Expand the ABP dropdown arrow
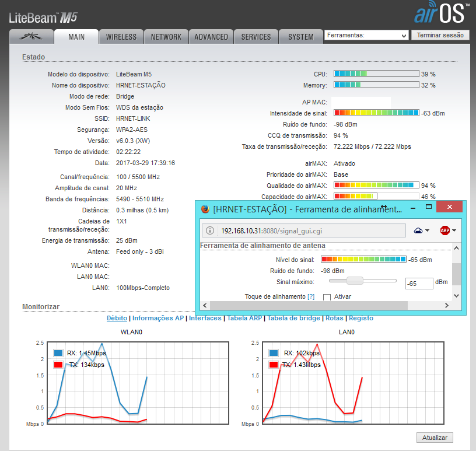 [454, 230]
